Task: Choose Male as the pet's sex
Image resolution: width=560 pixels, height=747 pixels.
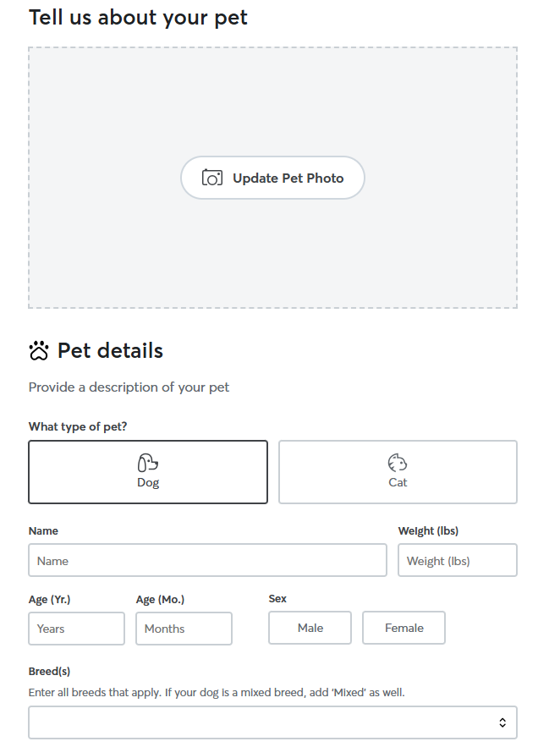Action: coord(310,628)
